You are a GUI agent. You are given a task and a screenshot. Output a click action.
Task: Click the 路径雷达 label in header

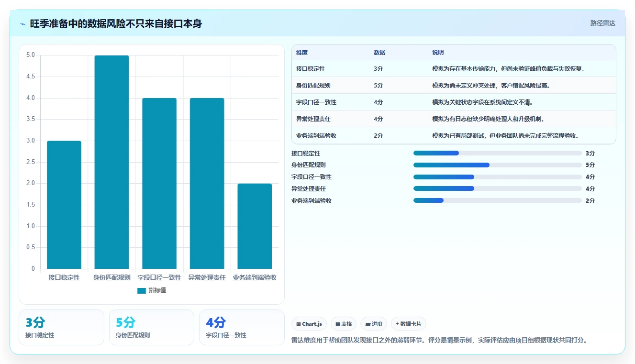(602, 23)
